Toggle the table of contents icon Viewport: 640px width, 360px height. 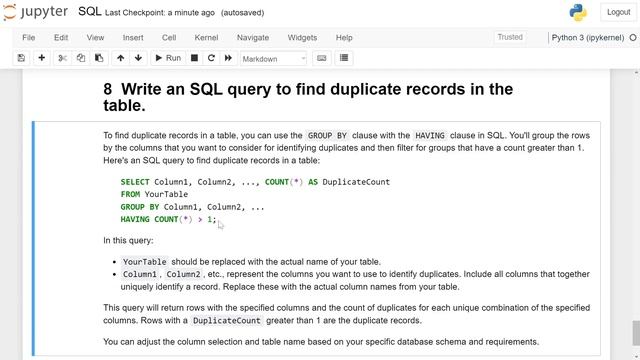click(x=344, y=58)
